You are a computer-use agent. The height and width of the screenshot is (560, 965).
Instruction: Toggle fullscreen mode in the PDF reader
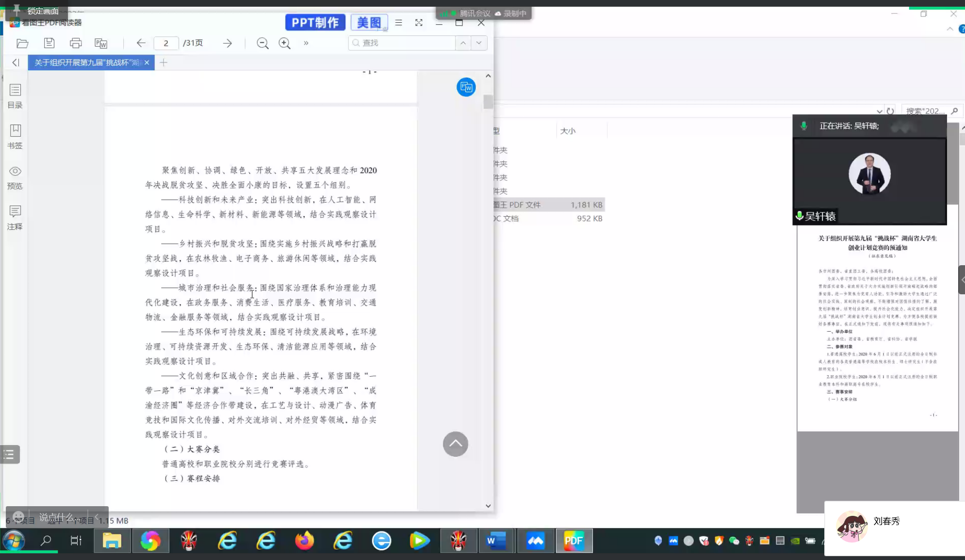coord(419,23)
